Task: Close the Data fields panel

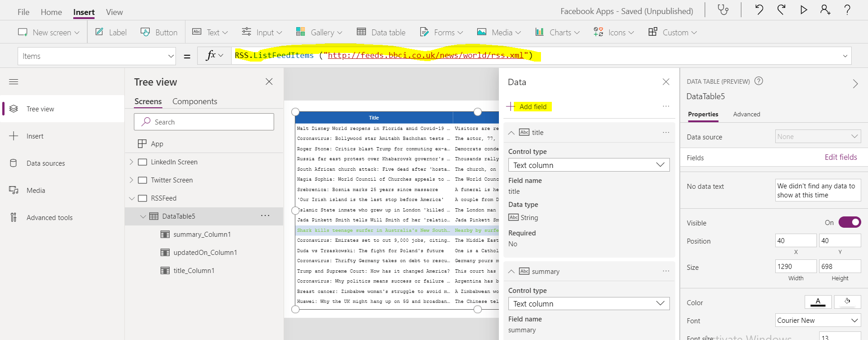Action: pos(666,81)
